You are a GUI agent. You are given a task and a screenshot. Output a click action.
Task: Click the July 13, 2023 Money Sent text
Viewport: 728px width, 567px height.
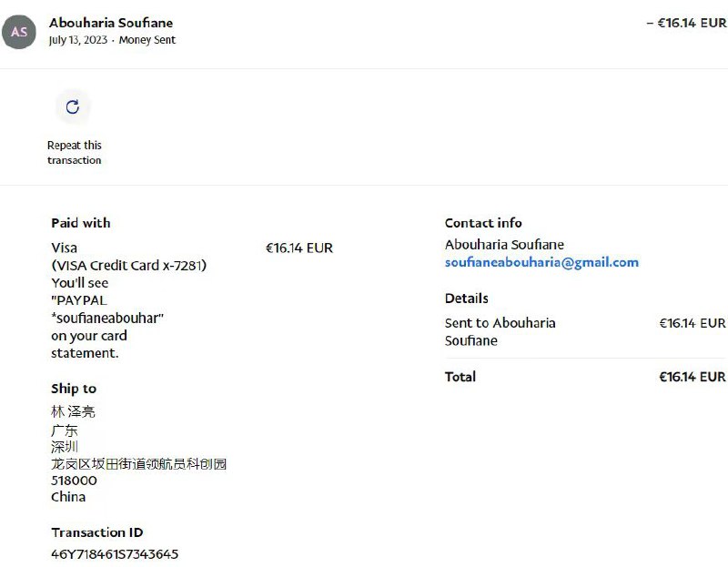click(x=112, y=40)
